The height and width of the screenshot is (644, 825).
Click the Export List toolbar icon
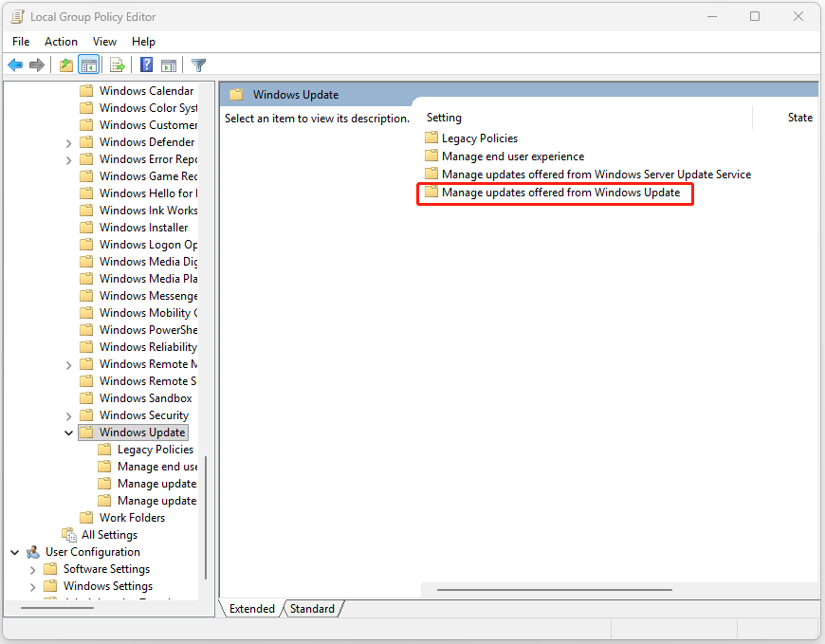116,64
